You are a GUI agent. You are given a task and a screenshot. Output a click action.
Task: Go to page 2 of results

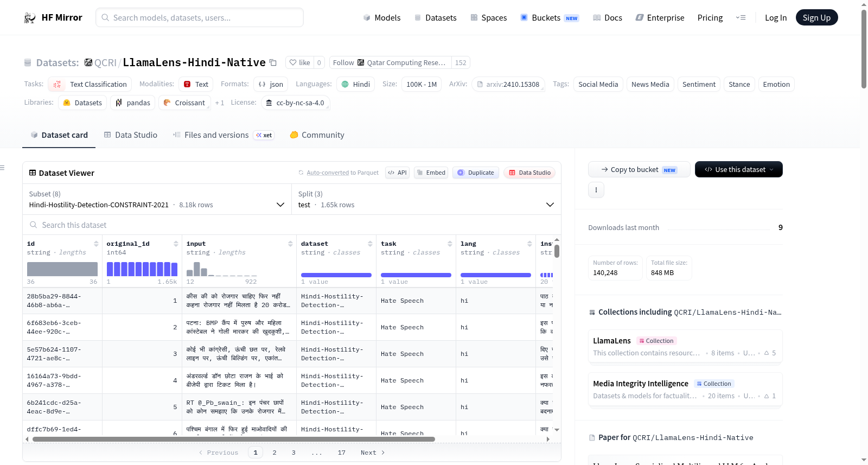click(x=275, y=453)
